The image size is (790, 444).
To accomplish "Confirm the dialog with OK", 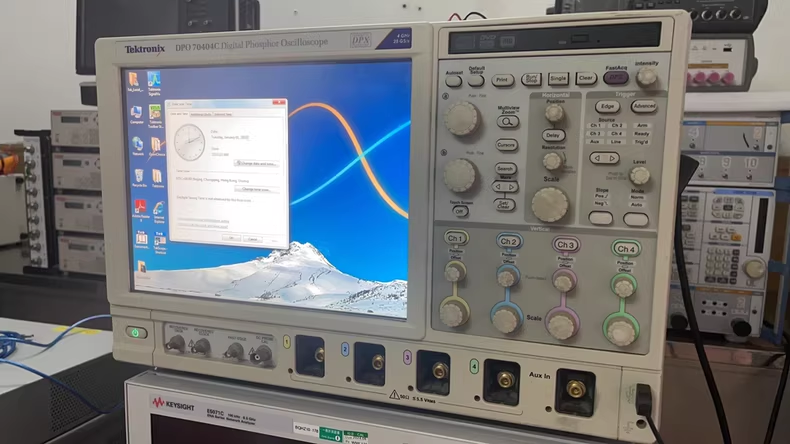I will [x=231, y=238].
